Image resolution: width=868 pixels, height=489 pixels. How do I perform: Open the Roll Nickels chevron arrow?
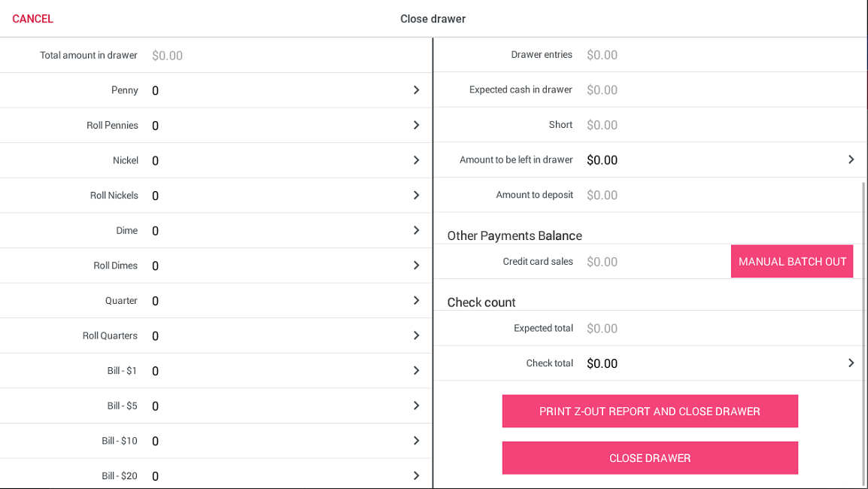tap(416, 196)
